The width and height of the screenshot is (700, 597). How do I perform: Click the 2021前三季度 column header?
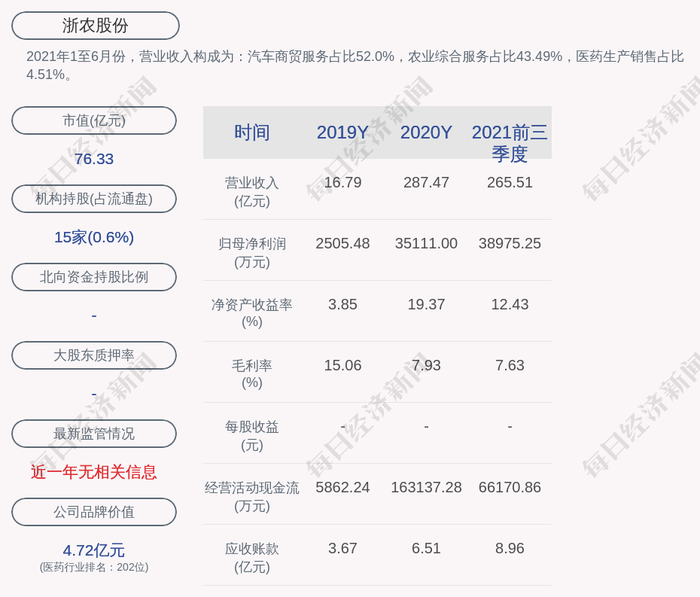click(x=510, y=143)
